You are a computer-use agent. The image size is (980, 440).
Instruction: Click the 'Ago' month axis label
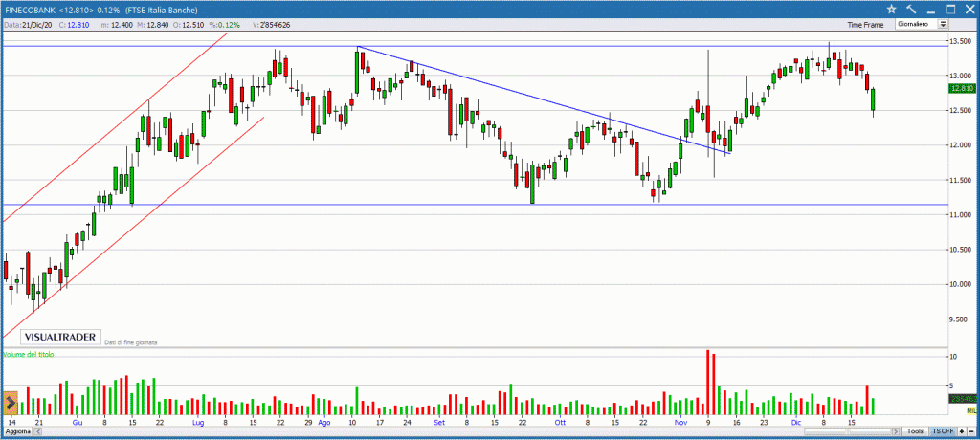pos(323,423)
